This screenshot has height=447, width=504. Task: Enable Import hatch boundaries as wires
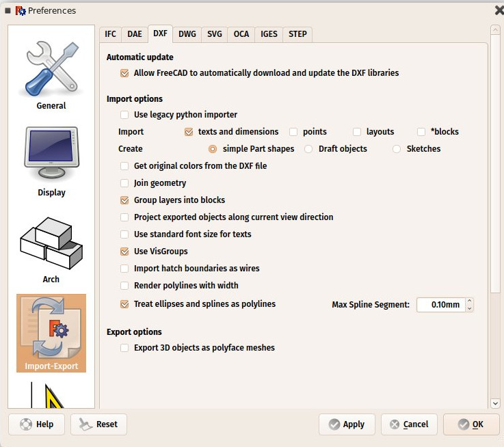coord(124,269)
